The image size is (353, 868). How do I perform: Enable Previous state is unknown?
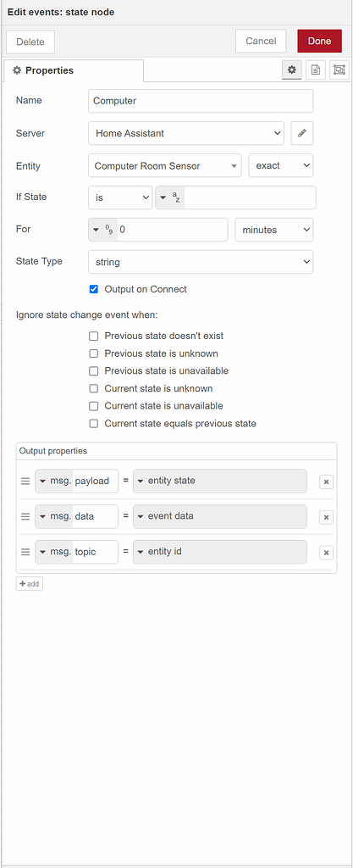coord(94,353)
